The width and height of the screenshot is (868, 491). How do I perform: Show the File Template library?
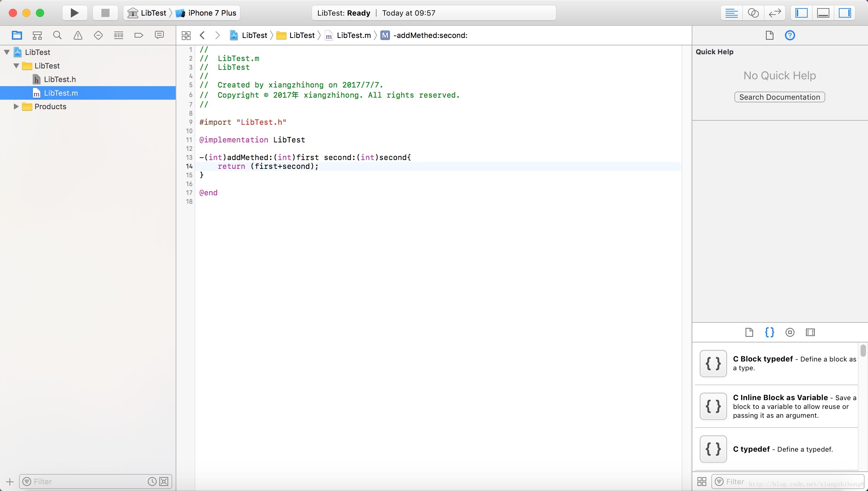tap(749, 332)
